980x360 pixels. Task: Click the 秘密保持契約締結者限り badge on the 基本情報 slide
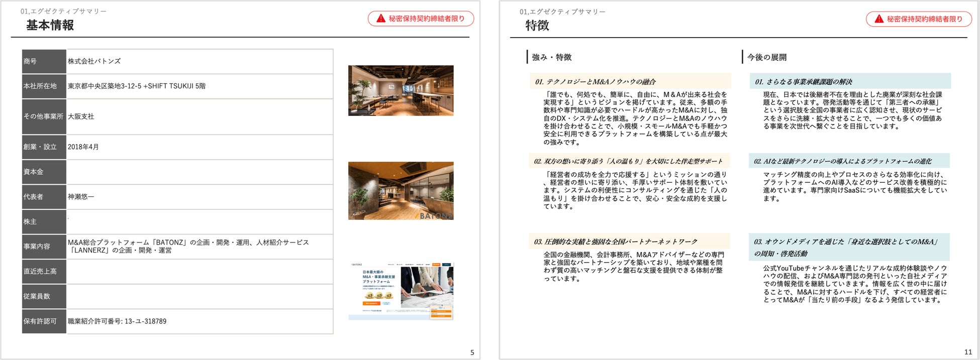(x=421, y=19)
